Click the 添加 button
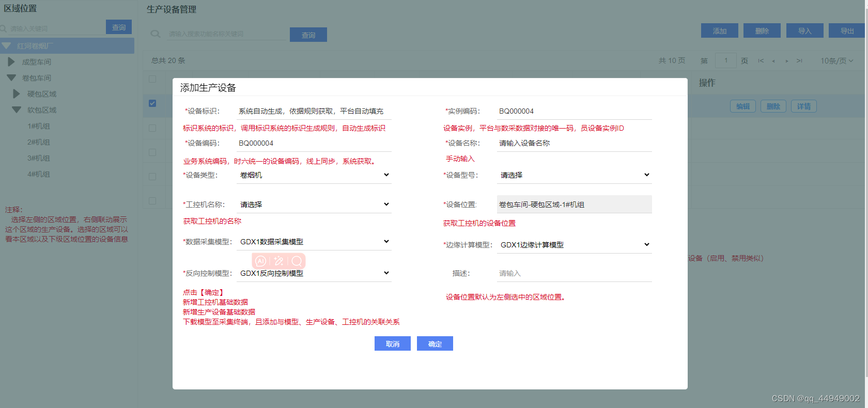 click(720, 30)
